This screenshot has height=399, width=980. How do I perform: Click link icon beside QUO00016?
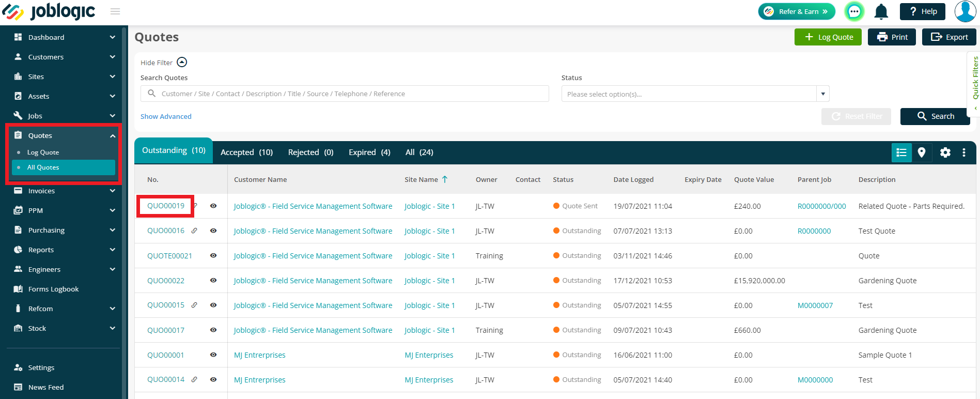[194, 231]
